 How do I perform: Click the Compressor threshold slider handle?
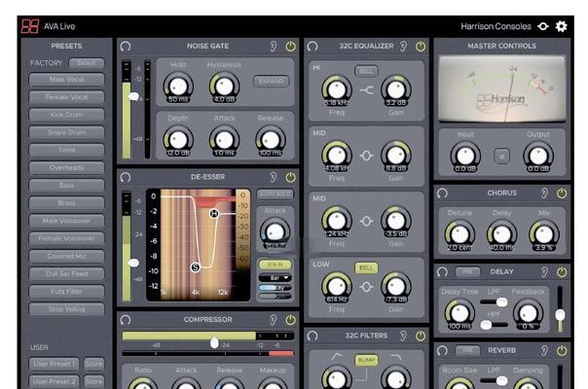click(214, 342)
